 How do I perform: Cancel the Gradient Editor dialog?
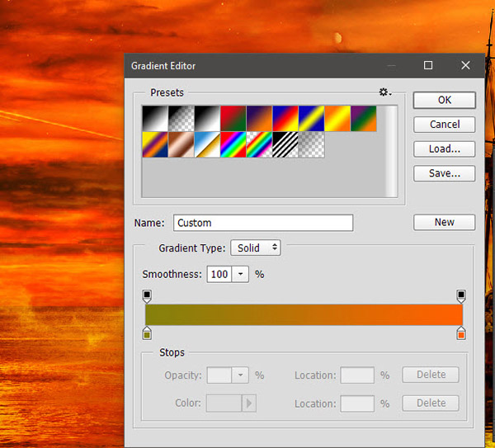[x=444, y=125]
